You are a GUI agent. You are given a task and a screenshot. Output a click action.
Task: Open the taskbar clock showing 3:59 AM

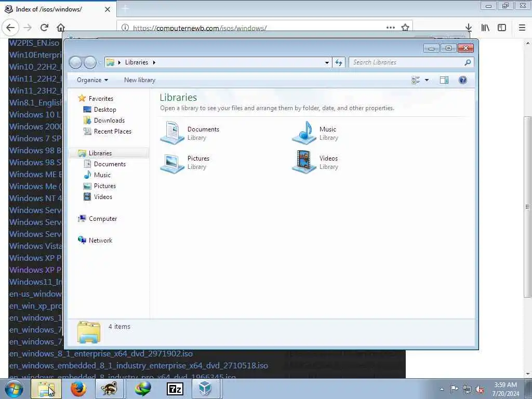click(x=506, y=389)
